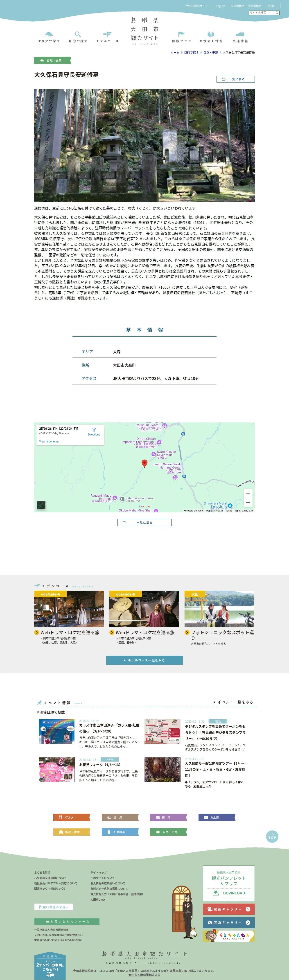This screenshot has width=289, height=980.
Task: Go to 自然・史跡 in breadcrumb
Action: pos(211,53)
